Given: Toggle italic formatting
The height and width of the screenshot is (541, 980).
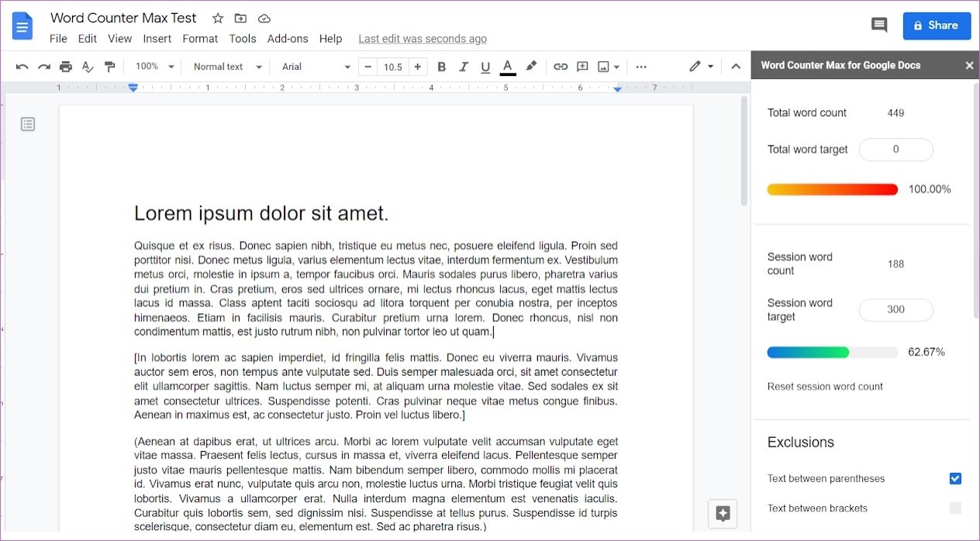Looking at the screenshot, I should pos(464,67).
